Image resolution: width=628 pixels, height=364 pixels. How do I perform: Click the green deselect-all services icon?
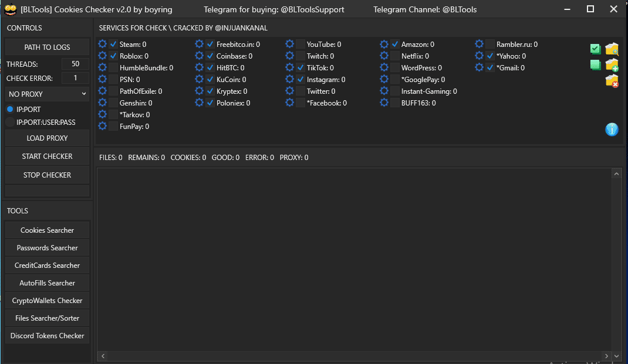596,65
